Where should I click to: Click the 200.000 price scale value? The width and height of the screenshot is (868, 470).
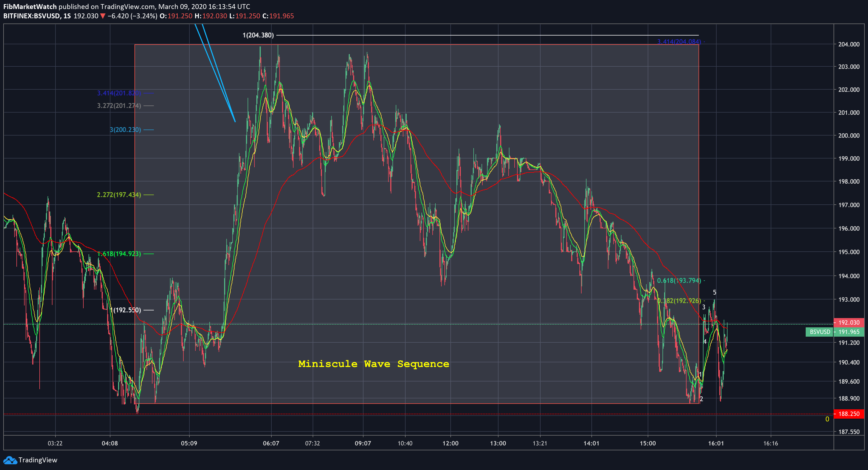pos(849,136)
